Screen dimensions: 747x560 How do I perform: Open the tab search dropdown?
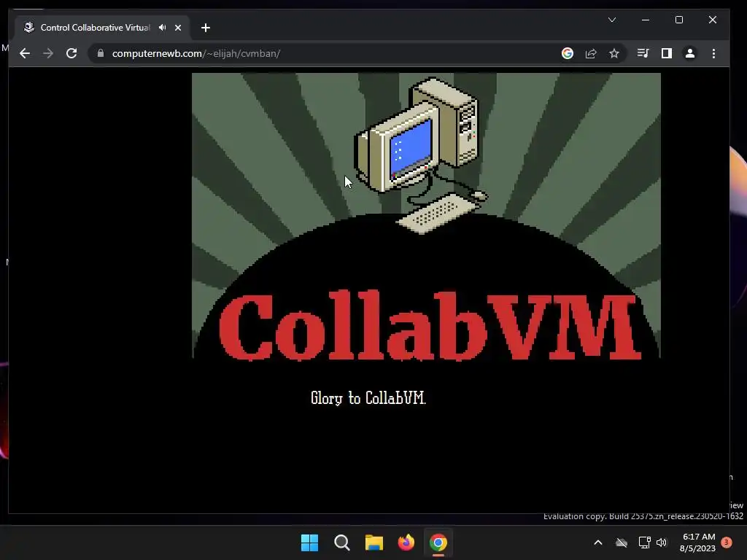pos(612,20)
